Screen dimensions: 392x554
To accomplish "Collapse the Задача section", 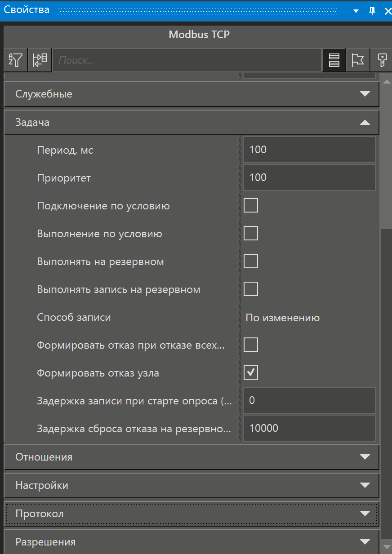I will [x=365, y=122].
